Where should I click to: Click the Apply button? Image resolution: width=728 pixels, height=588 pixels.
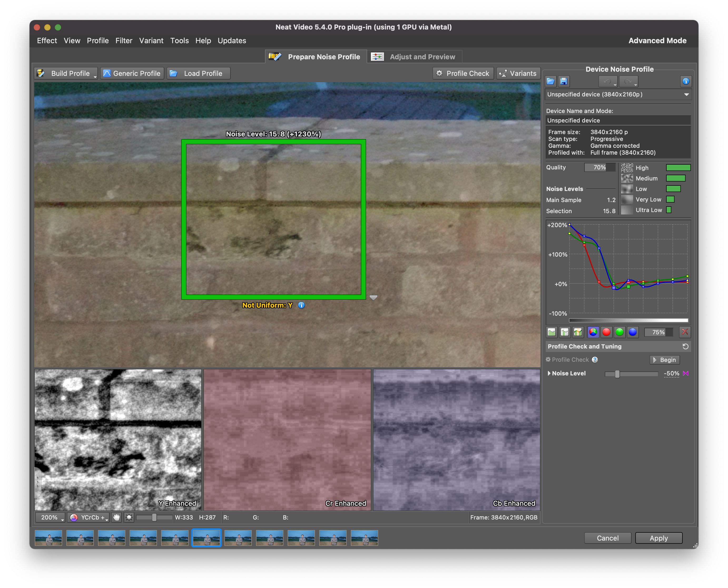coord(658,538)
